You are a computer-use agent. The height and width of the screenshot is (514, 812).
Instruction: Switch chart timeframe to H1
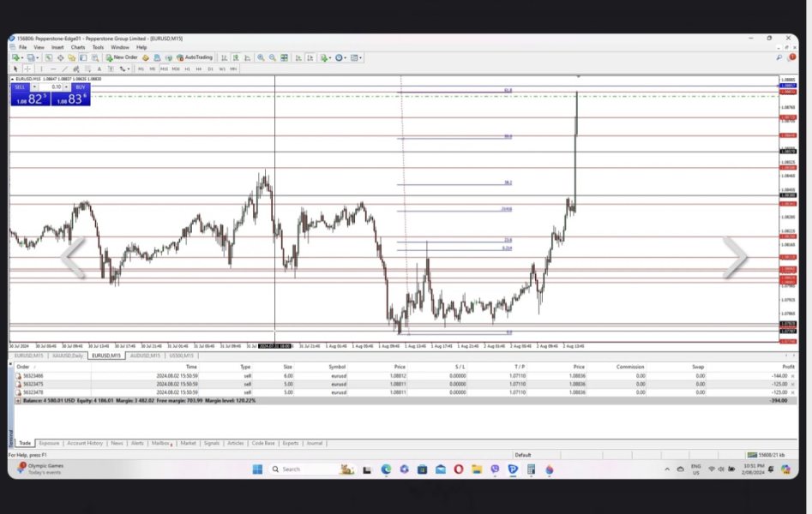click(188, 69)
